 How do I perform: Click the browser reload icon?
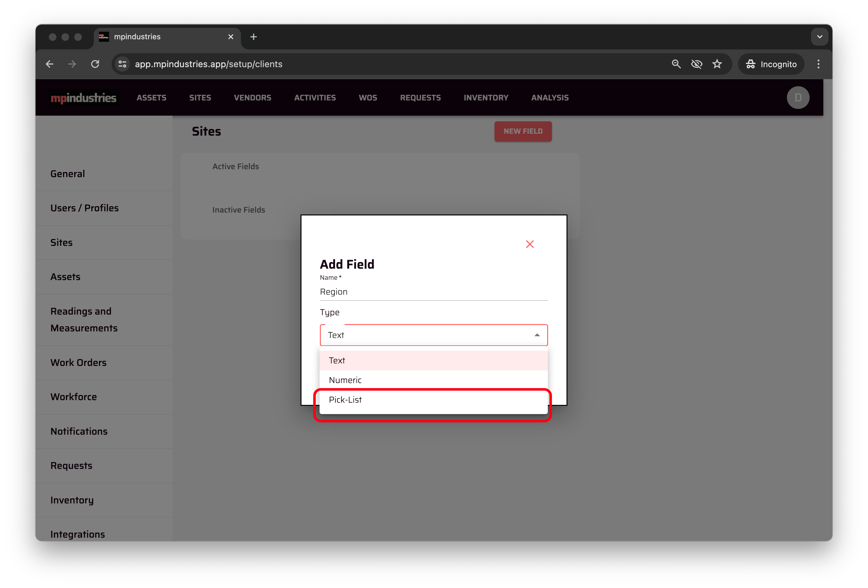tap(95, 64)
